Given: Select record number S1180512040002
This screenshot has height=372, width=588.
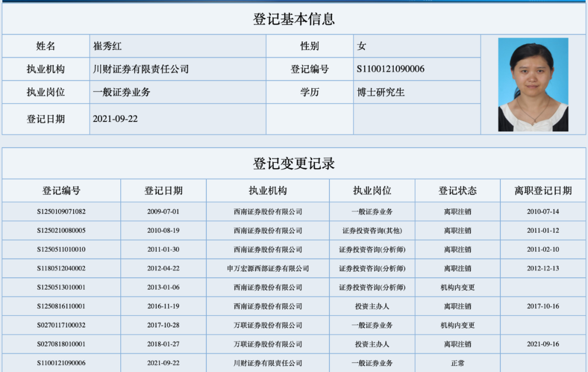Looking at the screenshot, I should (x=61, y=269).
